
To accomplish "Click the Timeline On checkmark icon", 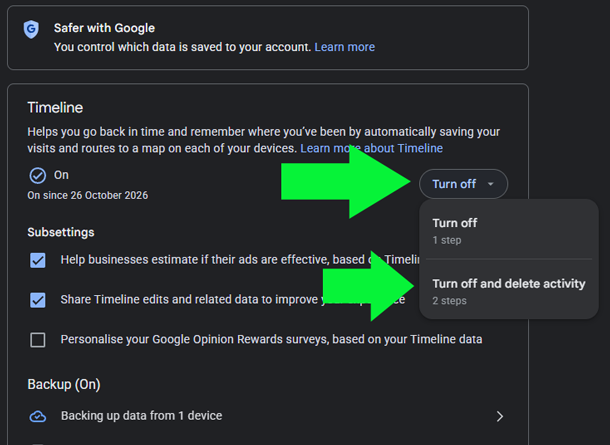I will tap(38, 175).
